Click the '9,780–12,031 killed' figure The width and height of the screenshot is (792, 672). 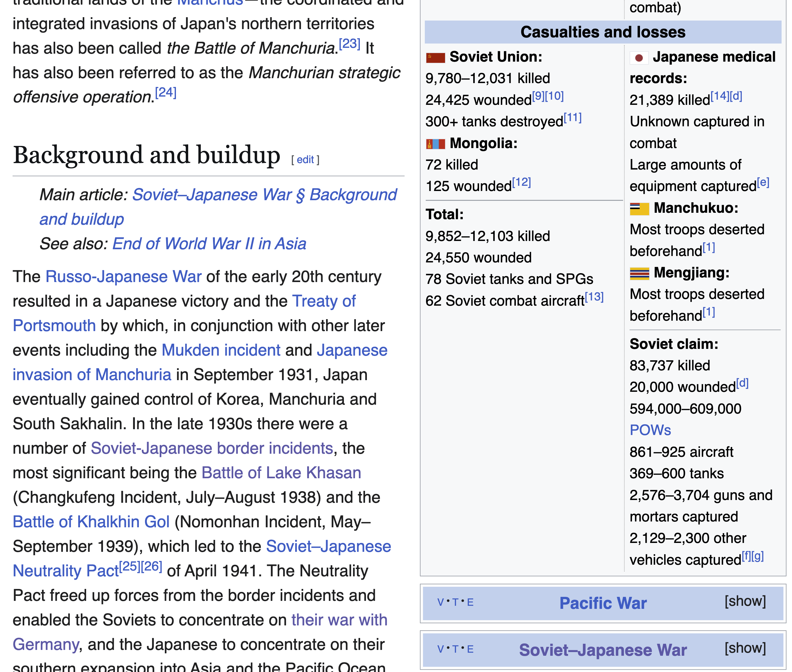[488, 78]
